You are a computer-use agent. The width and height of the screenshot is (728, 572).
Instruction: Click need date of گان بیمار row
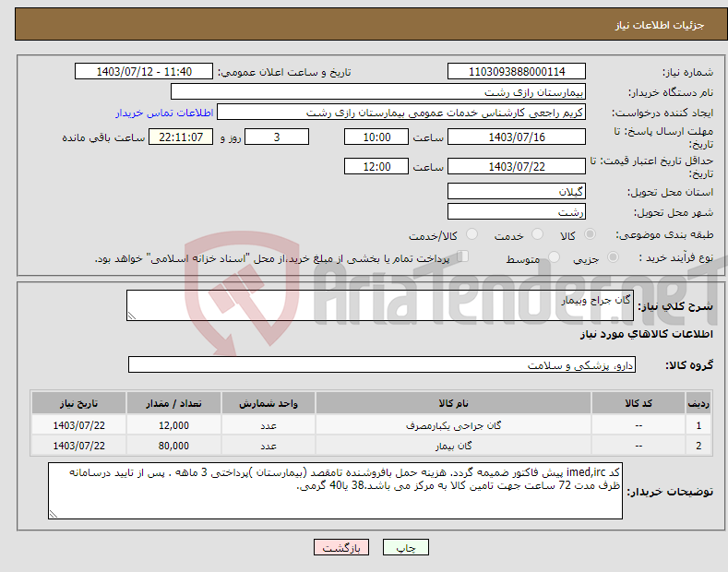78,446
